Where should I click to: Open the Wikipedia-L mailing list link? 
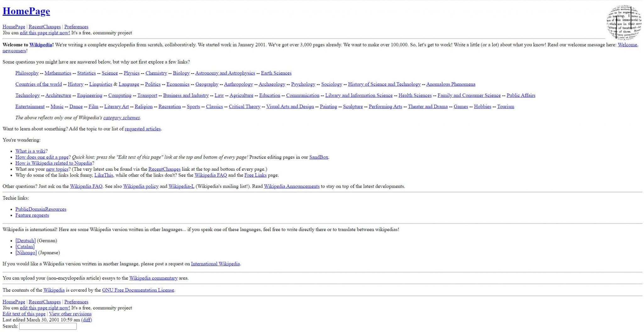point(181,186)
